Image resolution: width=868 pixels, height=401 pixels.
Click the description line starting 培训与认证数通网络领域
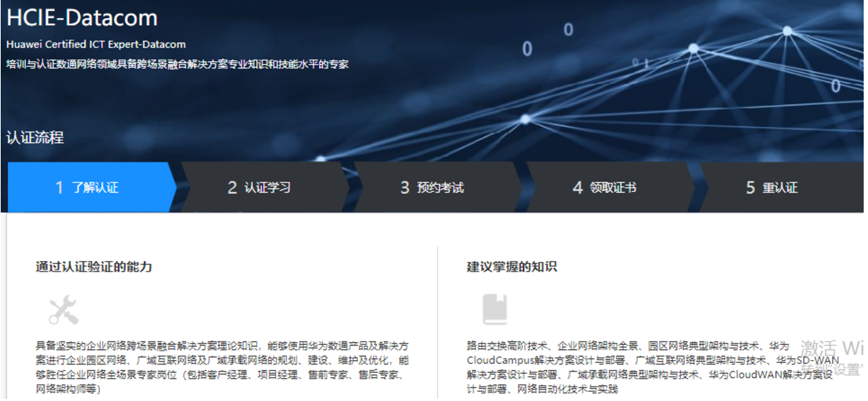178,64
